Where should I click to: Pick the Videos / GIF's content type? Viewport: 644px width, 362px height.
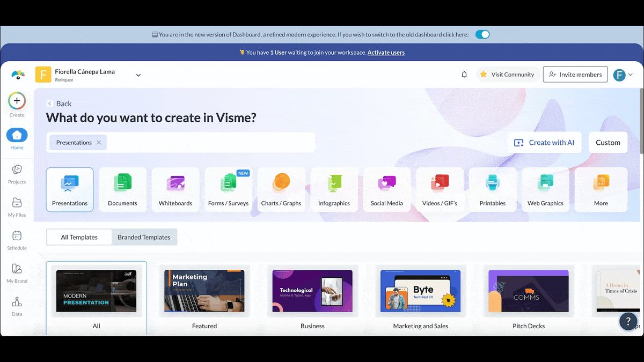440,189
